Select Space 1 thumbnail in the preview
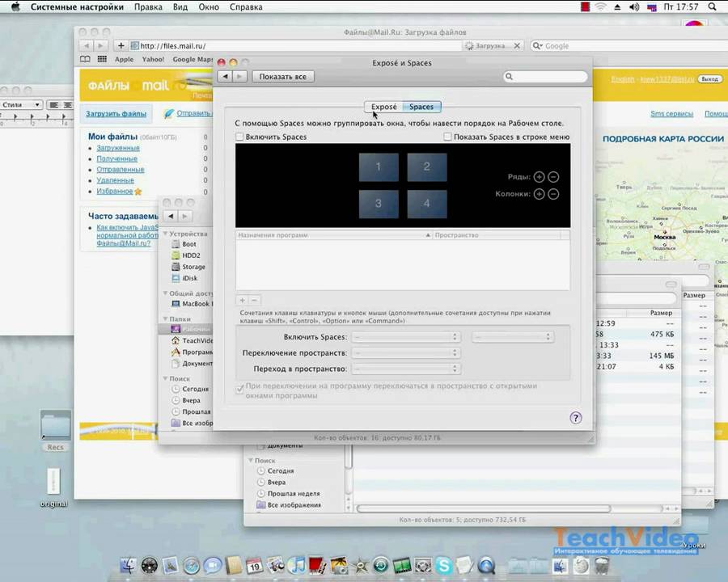This screenshot has width=728, height=582. [379, 167]
